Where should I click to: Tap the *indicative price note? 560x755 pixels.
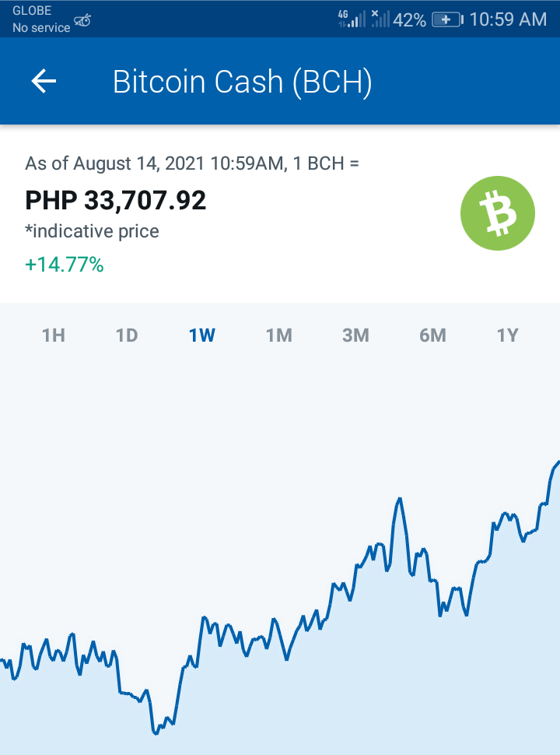(x=92, y=232)
